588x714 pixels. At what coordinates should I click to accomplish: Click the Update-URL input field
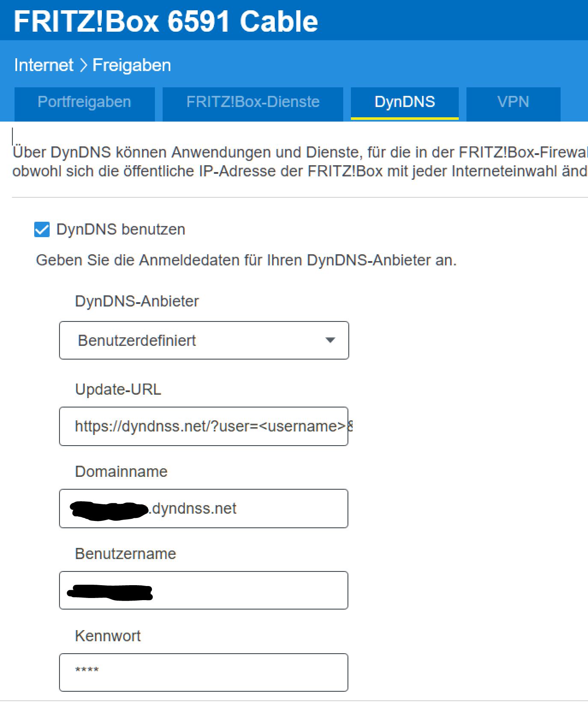click(x=204, y=426)
